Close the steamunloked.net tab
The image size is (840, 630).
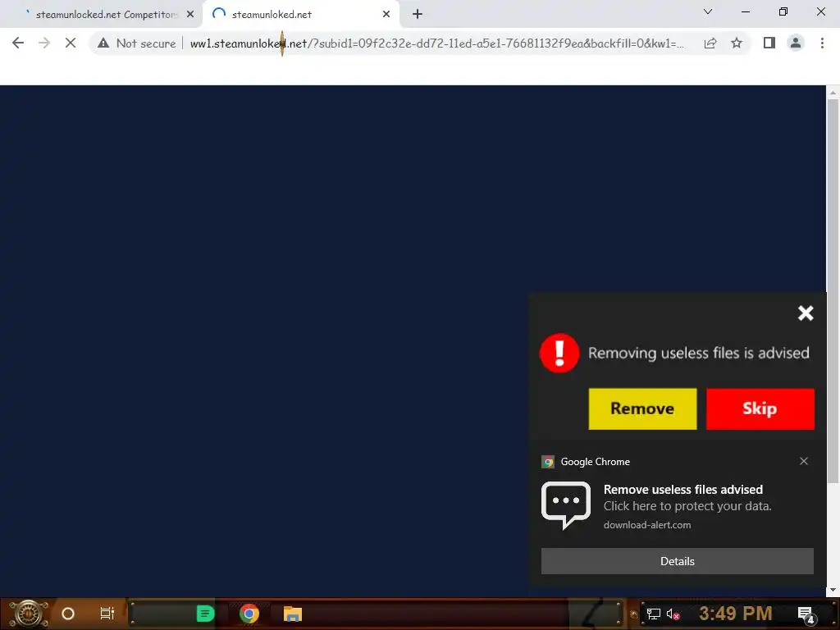click(x=386, y=15)
